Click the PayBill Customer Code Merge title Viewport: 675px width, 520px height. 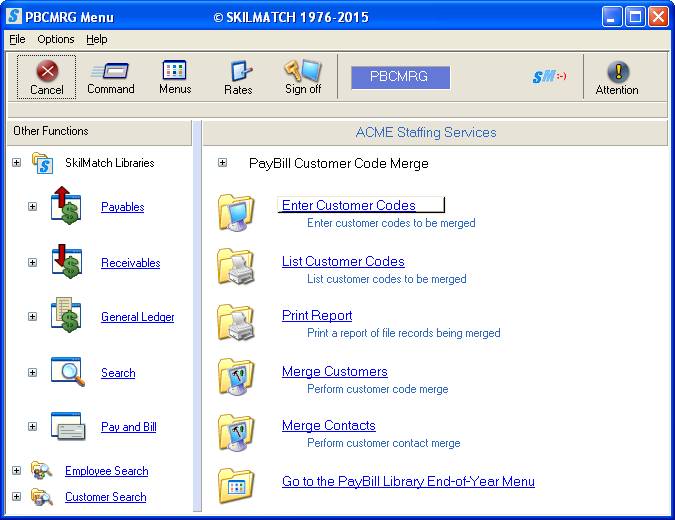338,164
